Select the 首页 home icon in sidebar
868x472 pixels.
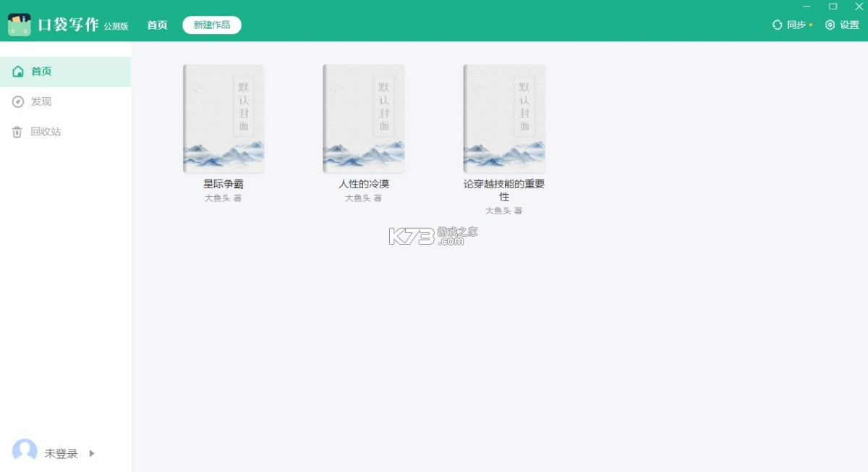(18, 72)
